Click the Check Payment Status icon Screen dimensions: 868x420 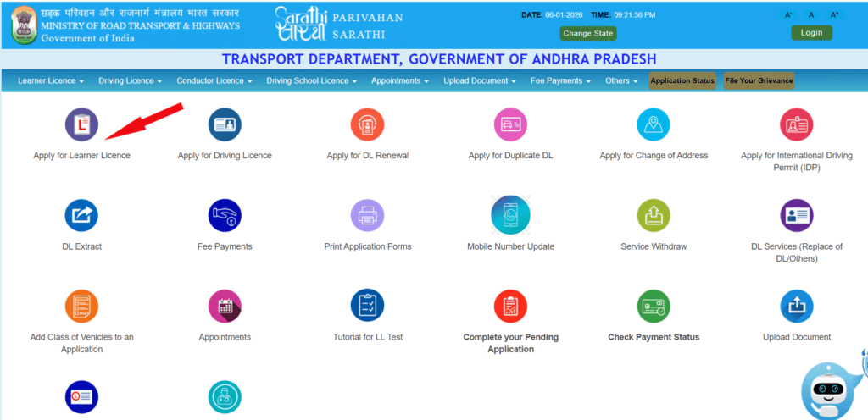coord(654,306)
